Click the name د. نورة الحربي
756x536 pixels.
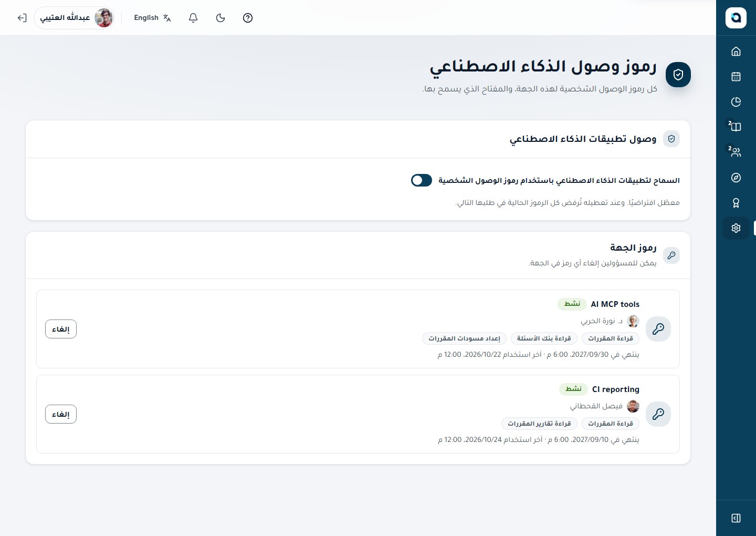602,321
